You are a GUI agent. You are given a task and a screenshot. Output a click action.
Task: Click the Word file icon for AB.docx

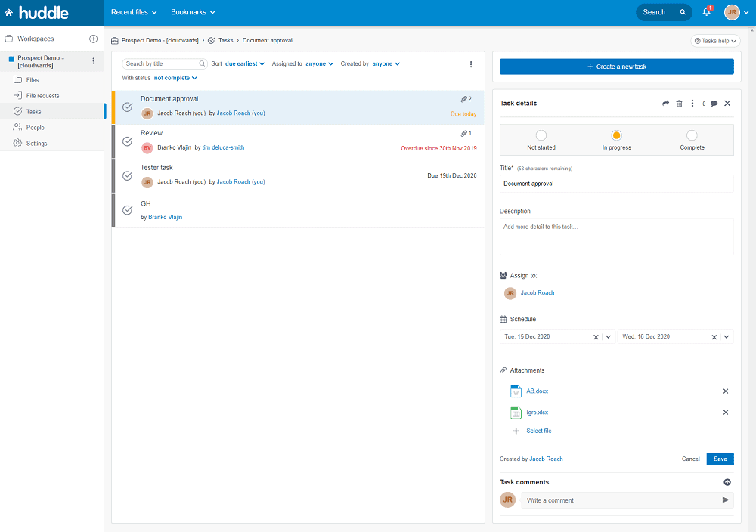click(516, 391)
